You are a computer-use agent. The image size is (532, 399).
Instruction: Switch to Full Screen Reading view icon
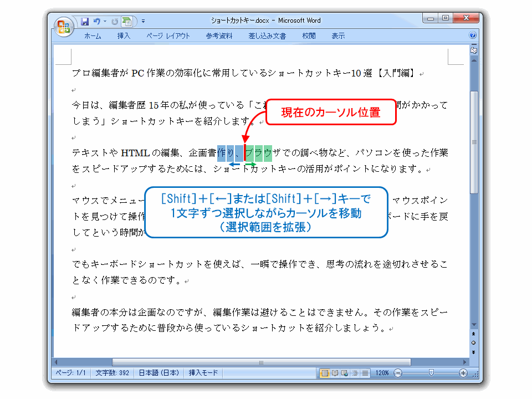[x=335, y=373]
